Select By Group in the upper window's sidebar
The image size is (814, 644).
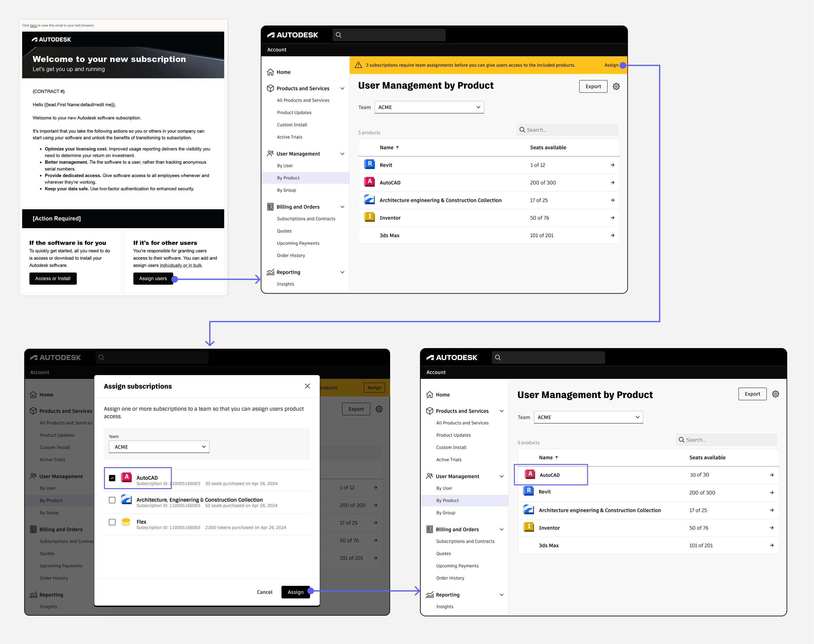[286, 190]
